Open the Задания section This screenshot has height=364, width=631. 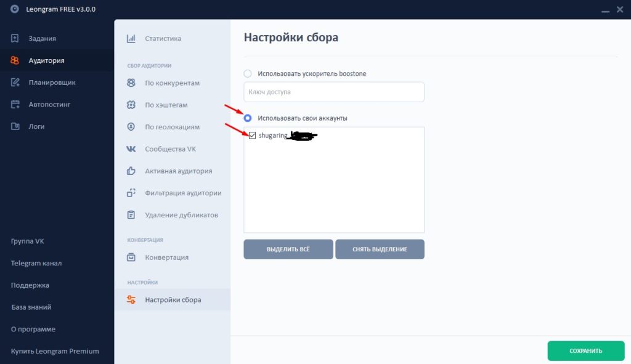click(57, 38)
